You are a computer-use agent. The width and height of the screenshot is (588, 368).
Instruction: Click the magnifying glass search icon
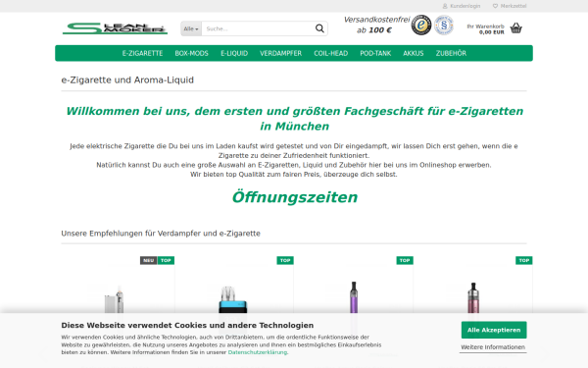[319, 28]
